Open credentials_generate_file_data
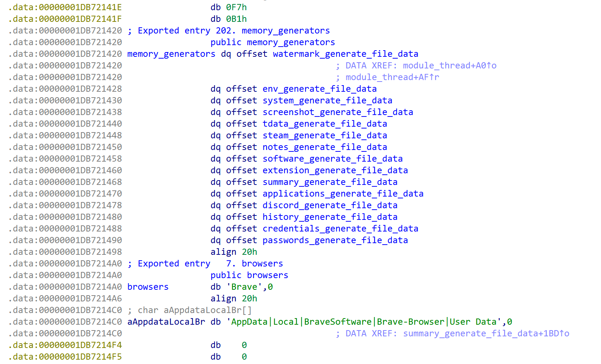The width and height of the screenshot is (601, 364). coord(340,228)
